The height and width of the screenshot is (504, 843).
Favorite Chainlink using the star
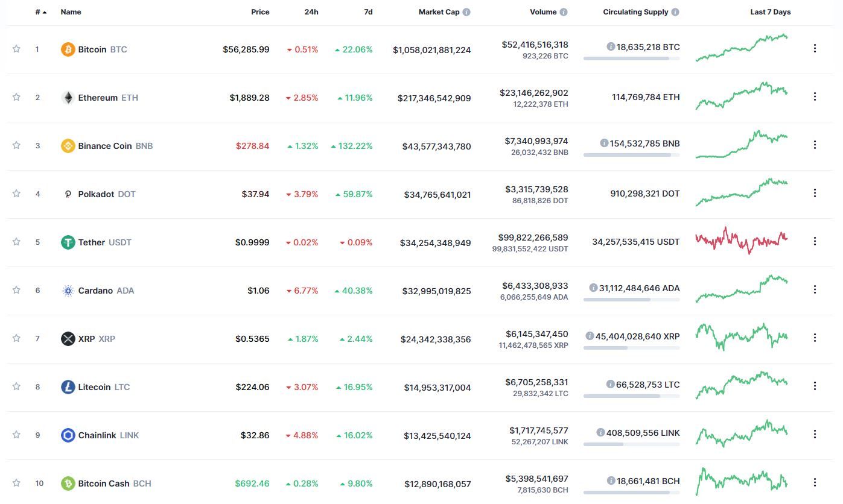coord(16,435)
